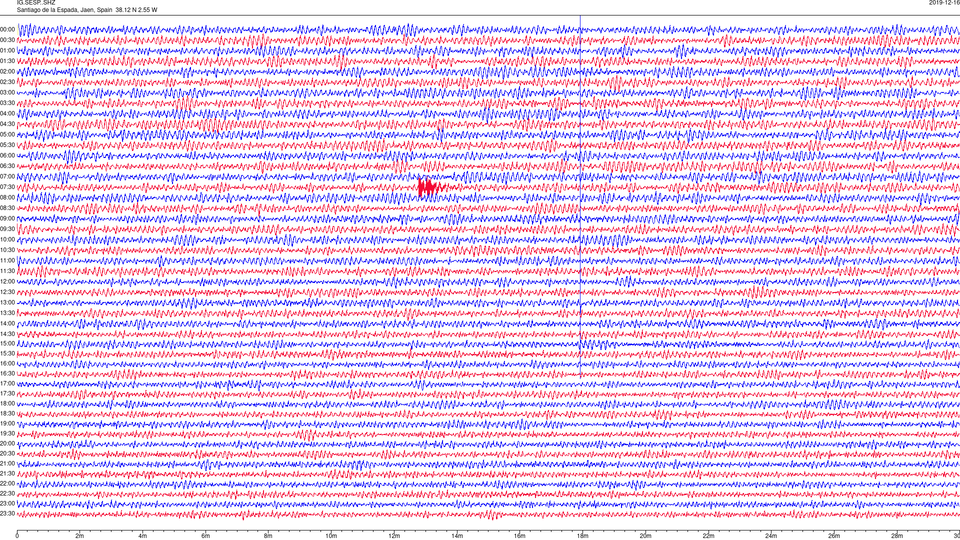Select the 05:30 row time label
This screenshot has height=540, width=960.
[x=7, y=145]
